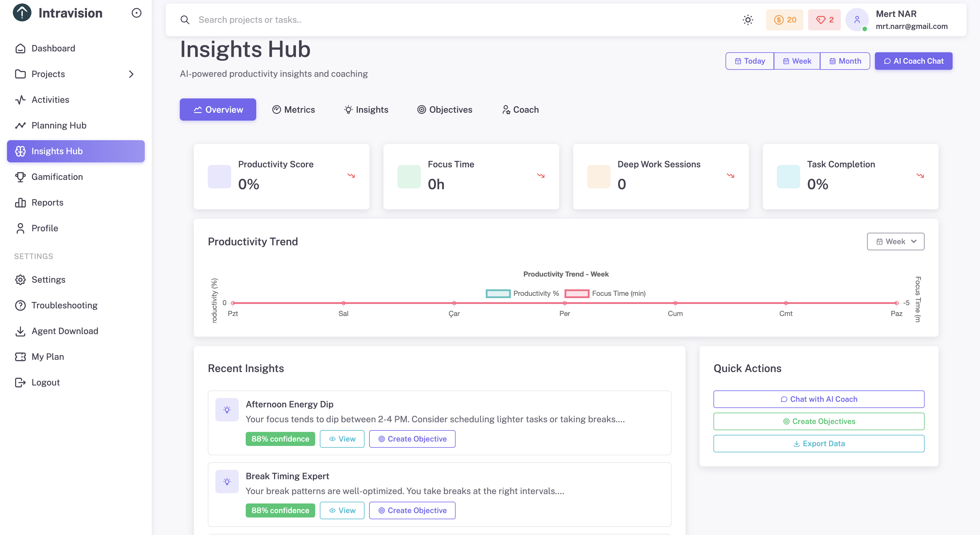Open AI Coach Chat button
980x535 pixels.
point(913,61)
